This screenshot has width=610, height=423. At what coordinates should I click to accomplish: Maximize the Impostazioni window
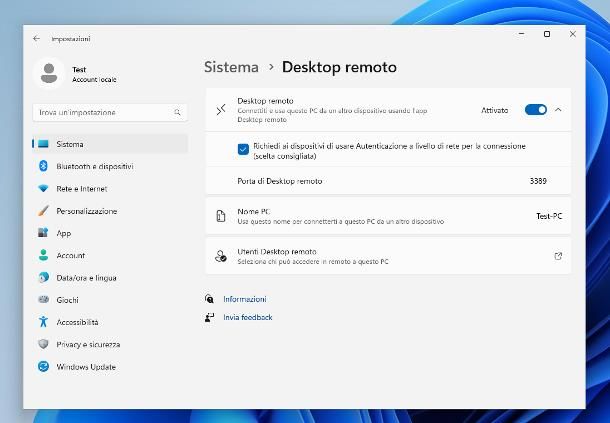tap(547, 34)
